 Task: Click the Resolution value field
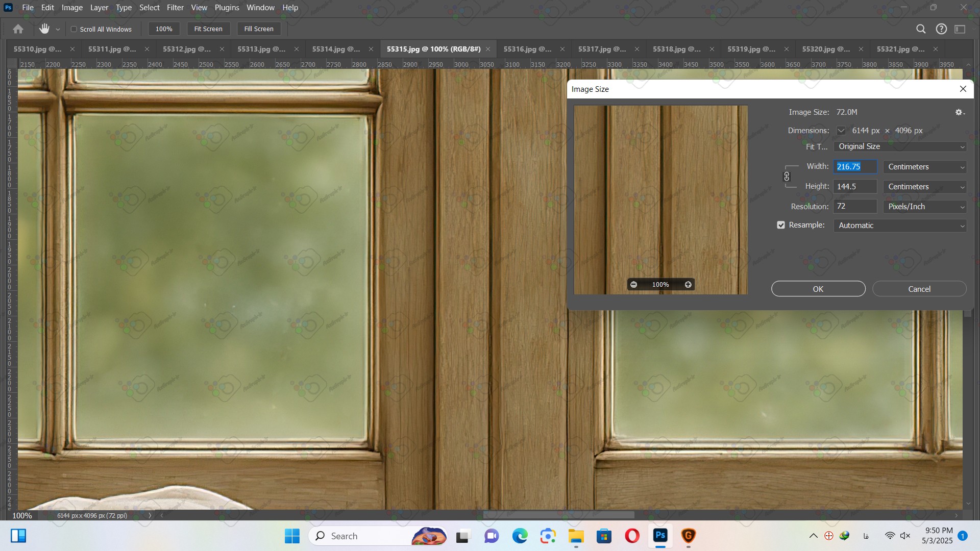(855, 207)
